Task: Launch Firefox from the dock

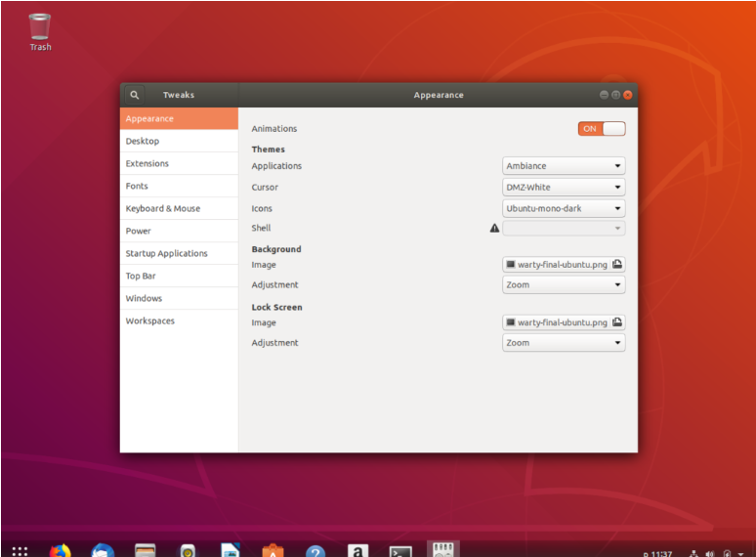Action: [61, 550]
